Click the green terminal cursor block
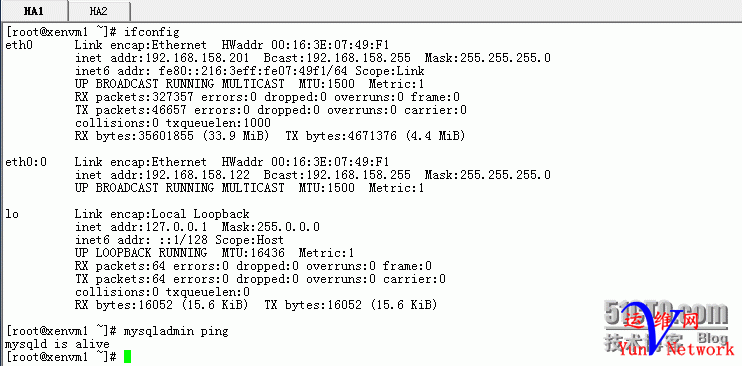This screenshot has height=366, width=742. (x=127, y=357)
